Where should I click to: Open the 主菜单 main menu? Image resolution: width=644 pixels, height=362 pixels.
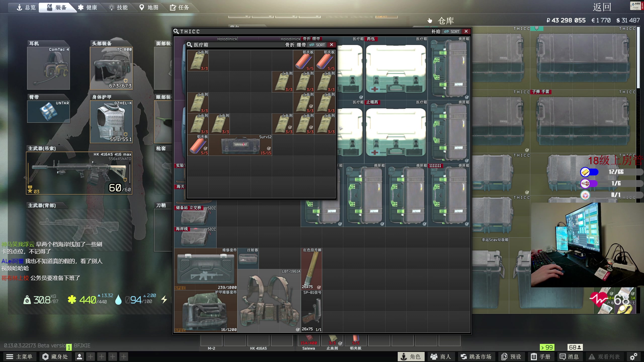click(x=20, y=357)
